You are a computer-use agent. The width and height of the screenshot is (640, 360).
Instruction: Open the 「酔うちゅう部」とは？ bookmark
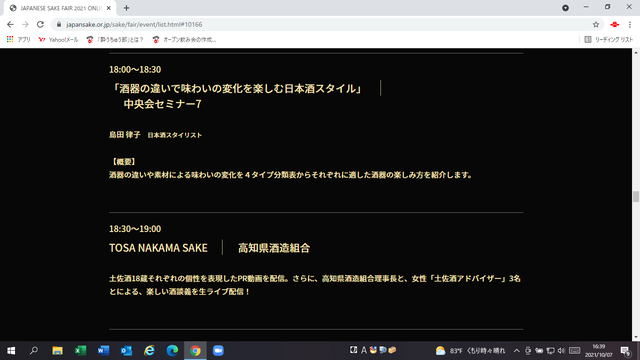click(x=115, y=40)
